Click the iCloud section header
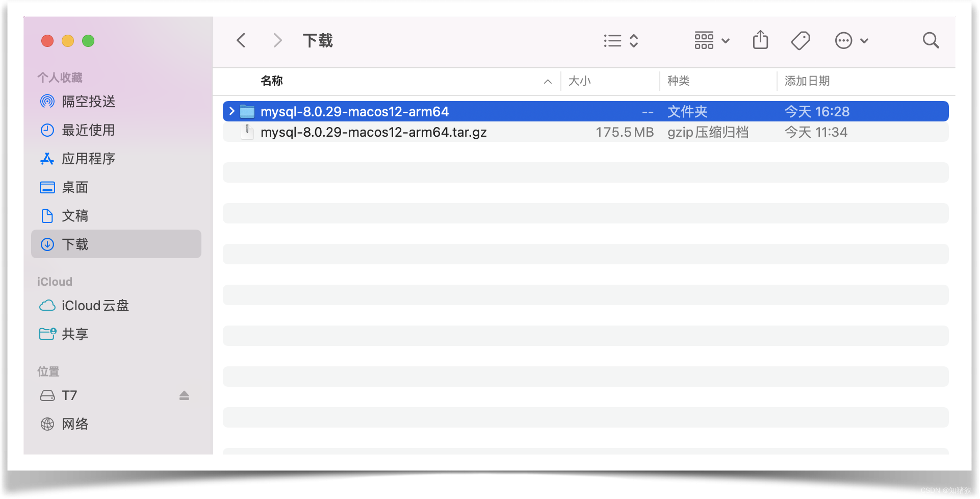Viewport: 980px width, 499px height. (x=55, y=282)
